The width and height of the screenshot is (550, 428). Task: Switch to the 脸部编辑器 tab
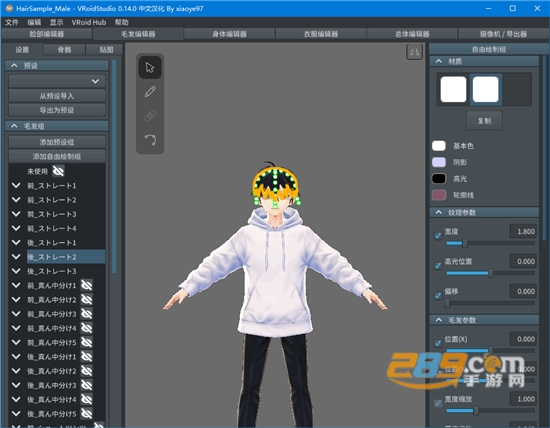pyautogui.click(x=47, y=34)
